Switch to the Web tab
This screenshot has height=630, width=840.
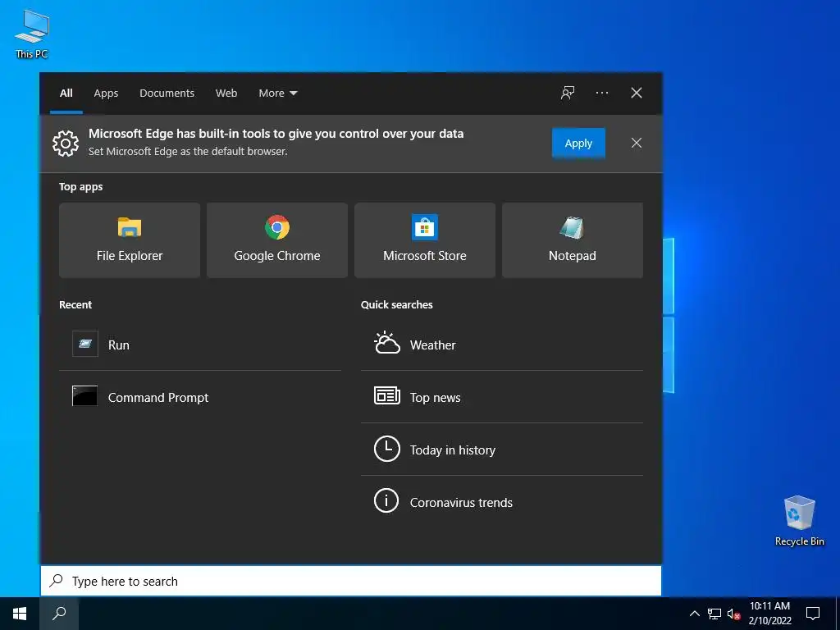[x=226, y=93]
